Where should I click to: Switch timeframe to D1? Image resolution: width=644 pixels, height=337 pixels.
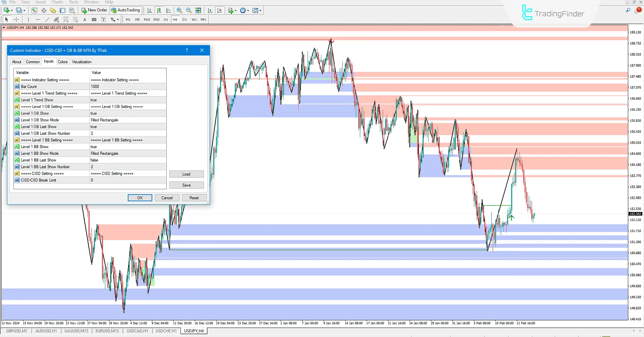184,19
